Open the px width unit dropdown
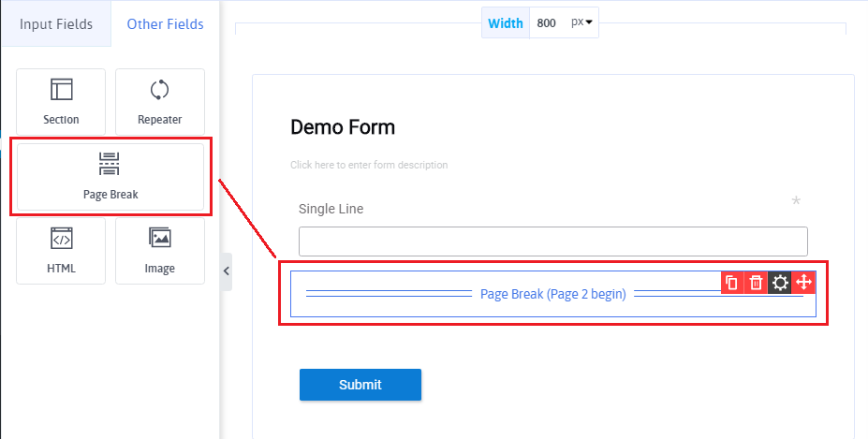The height and width of the screenshot is (439, 868). 582,23
